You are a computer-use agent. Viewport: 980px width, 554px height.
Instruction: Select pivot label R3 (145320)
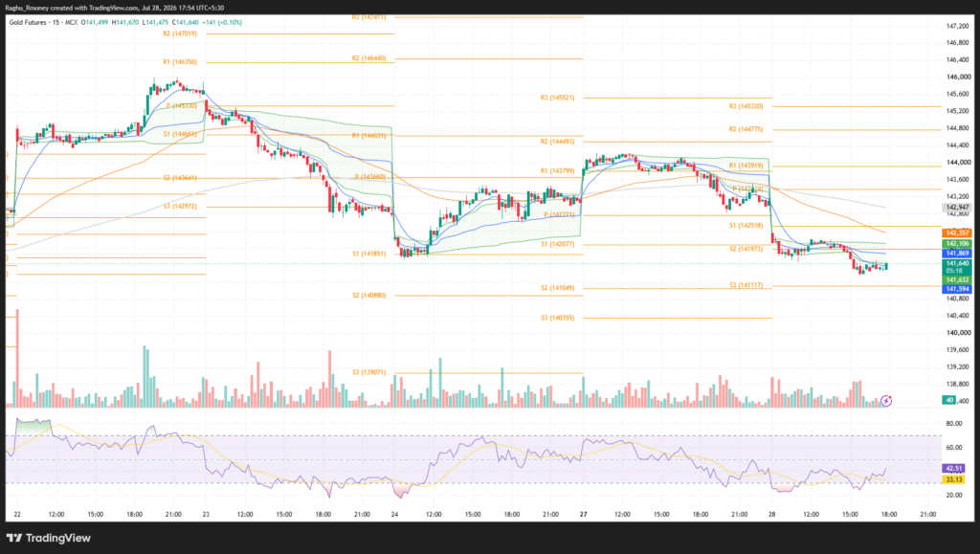[x=746, y=107]
